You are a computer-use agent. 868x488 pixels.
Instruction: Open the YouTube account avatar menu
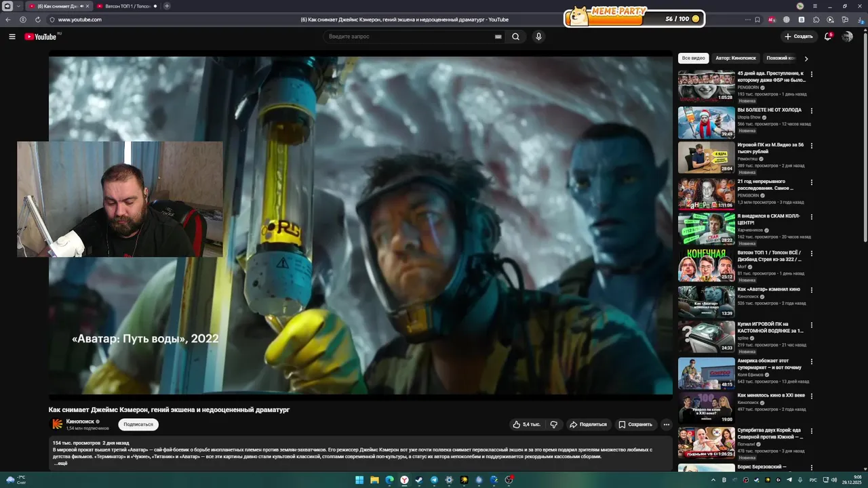pos(847,37)
